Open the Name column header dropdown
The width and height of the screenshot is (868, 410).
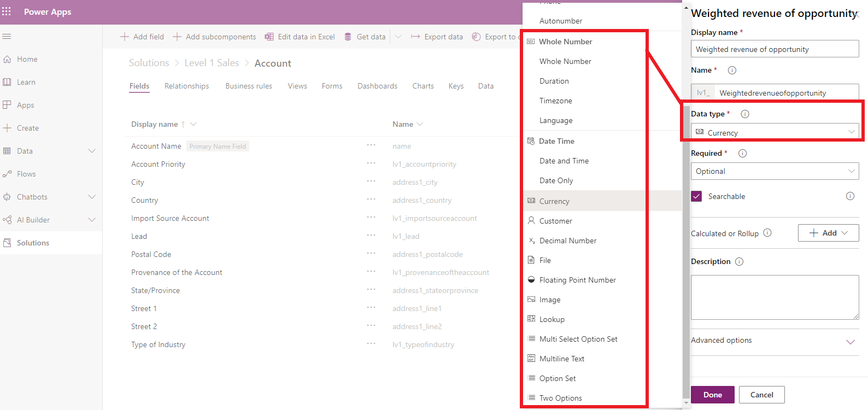420,124
